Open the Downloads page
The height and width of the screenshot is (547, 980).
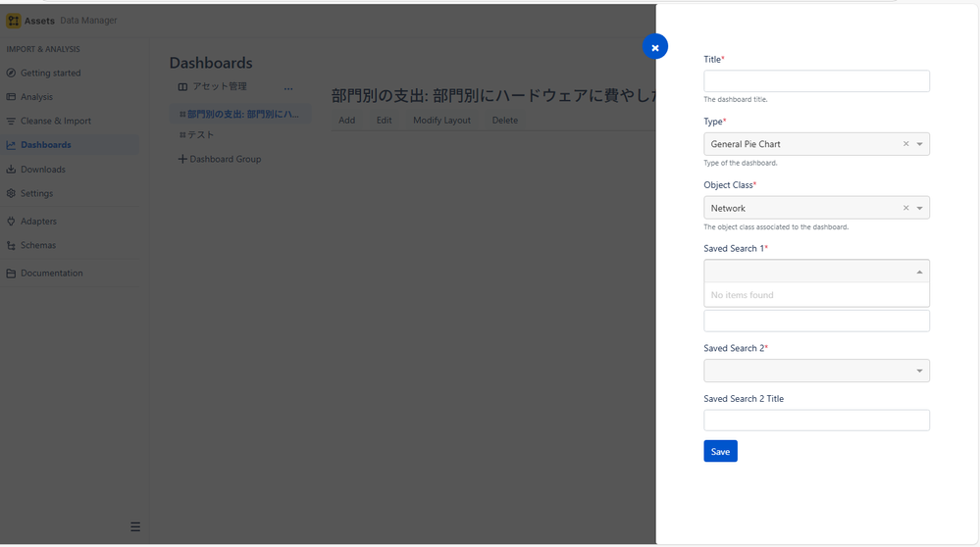point(42,170)
